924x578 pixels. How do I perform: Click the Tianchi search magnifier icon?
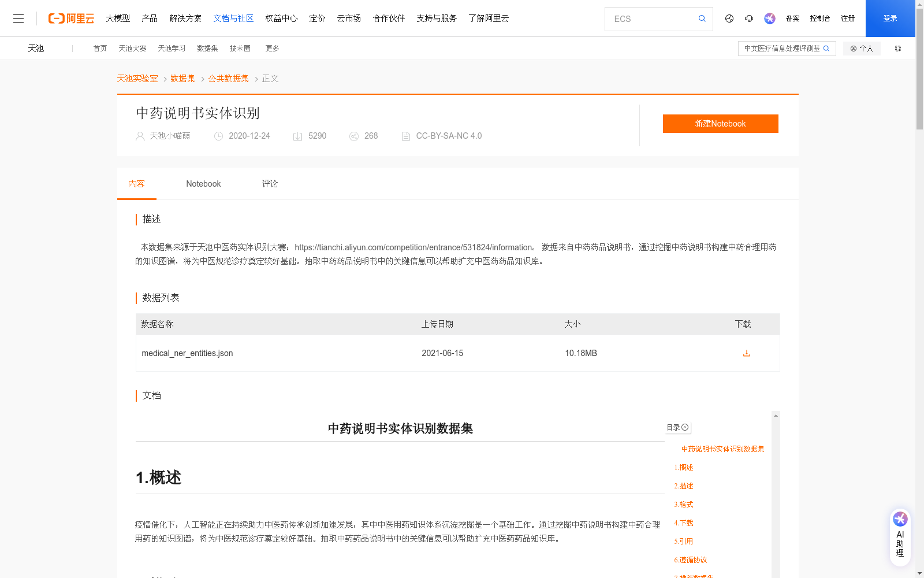pos(826,49)
